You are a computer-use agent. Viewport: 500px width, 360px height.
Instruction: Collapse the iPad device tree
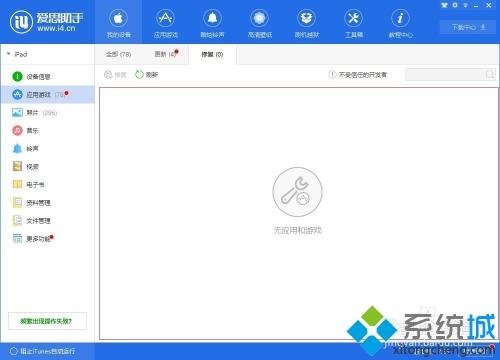pos(9,54)
